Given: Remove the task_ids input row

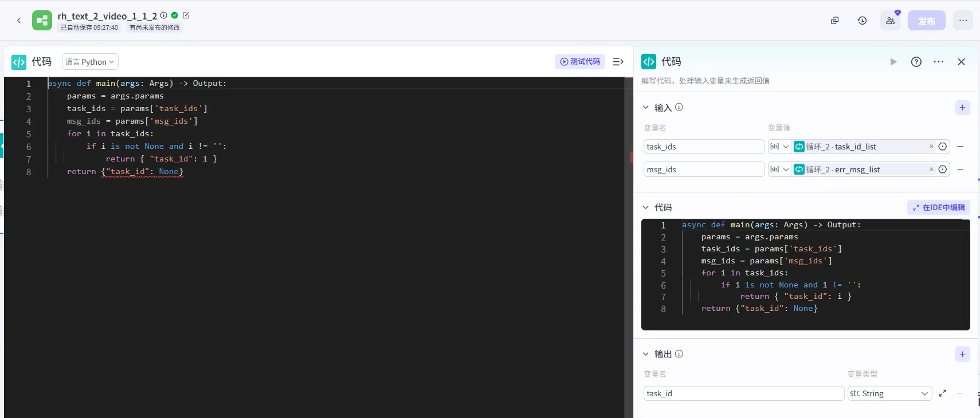Looking at the screenshot, I should pyautogui.click(x=961, y=147).
